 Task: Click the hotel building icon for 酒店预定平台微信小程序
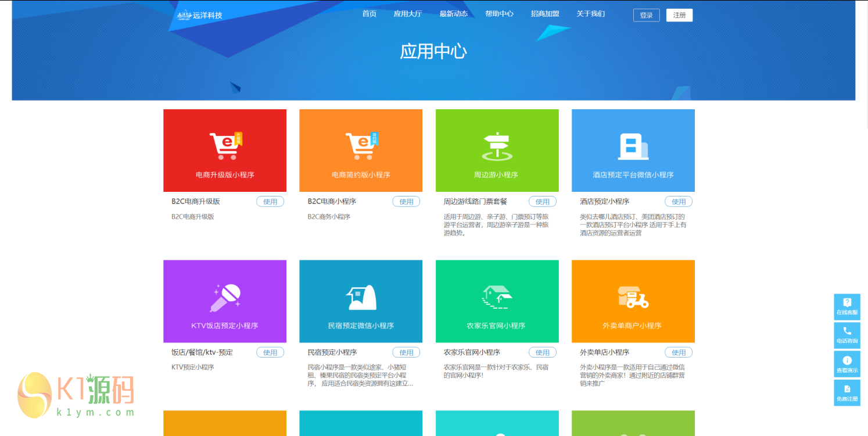click(x=633, y=146)
